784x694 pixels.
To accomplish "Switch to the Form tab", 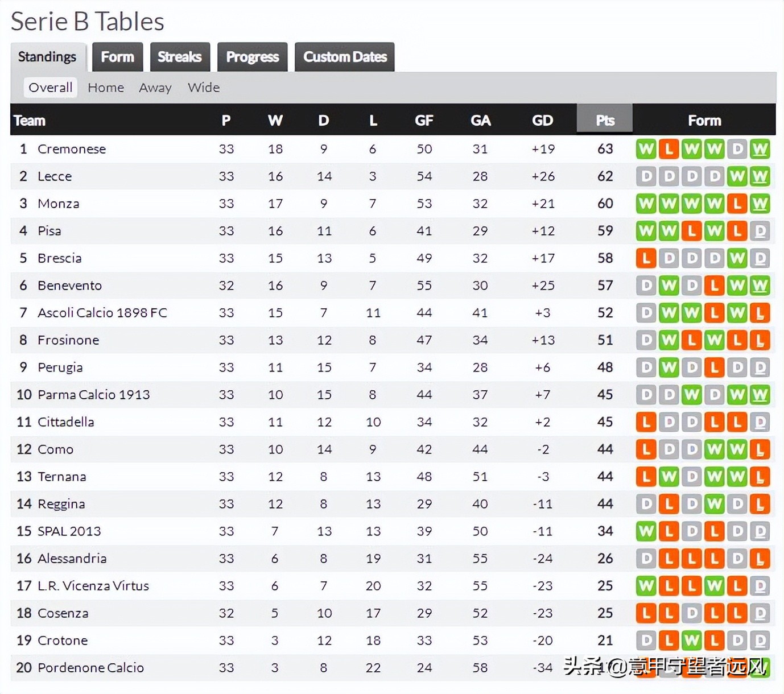I will click(x=117, y=57).
